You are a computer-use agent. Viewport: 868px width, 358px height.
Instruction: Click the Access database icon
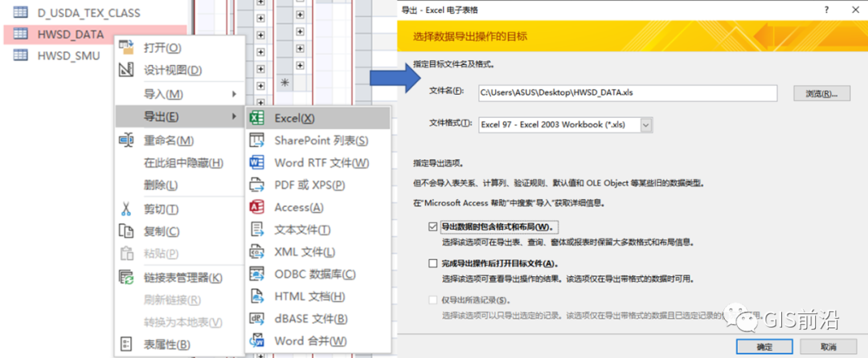pos(257,207)
